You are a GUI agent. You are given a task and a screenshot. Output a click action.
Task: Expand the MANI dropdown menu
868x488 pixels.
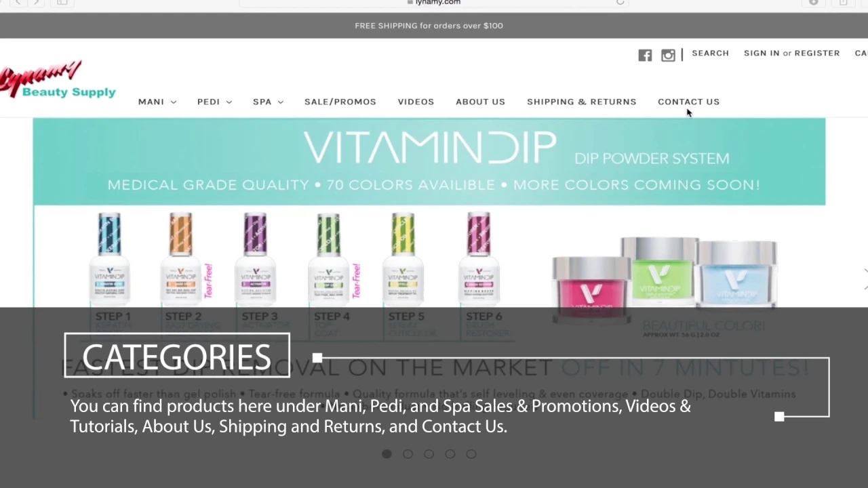[x=157, y=102]
